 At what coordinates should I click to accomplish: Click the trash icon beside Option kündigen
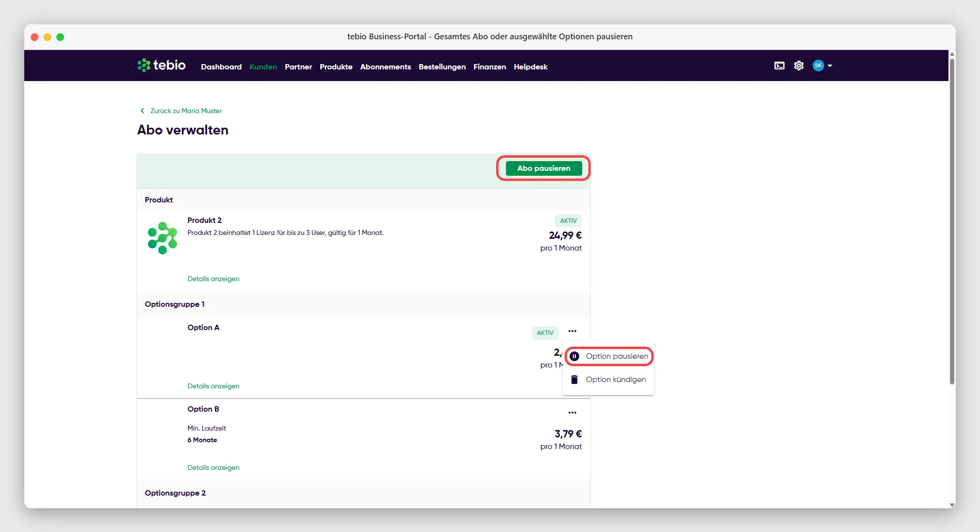tap(574, 380)
